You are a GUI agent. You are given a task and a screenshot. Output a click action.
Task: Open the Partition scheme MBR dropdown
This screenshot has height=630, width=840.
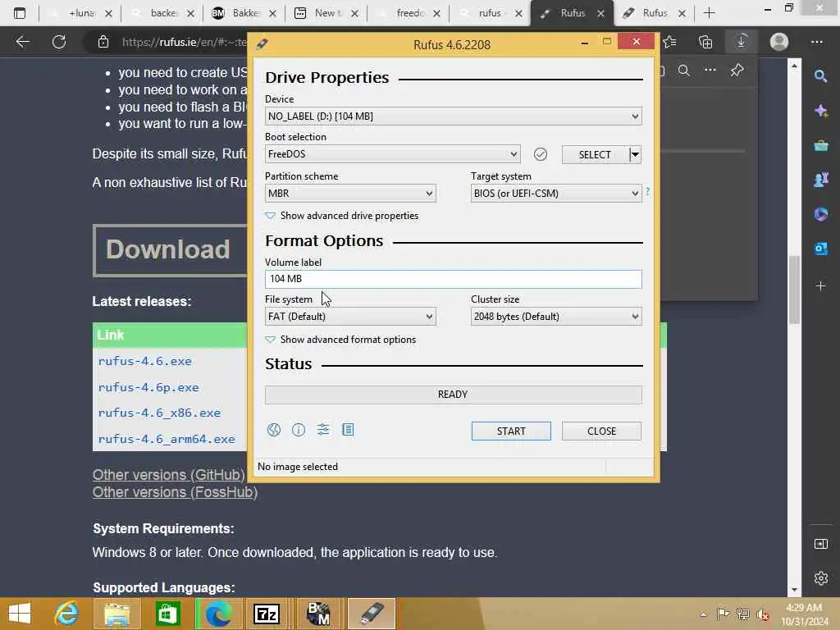(x=350, y=194)
